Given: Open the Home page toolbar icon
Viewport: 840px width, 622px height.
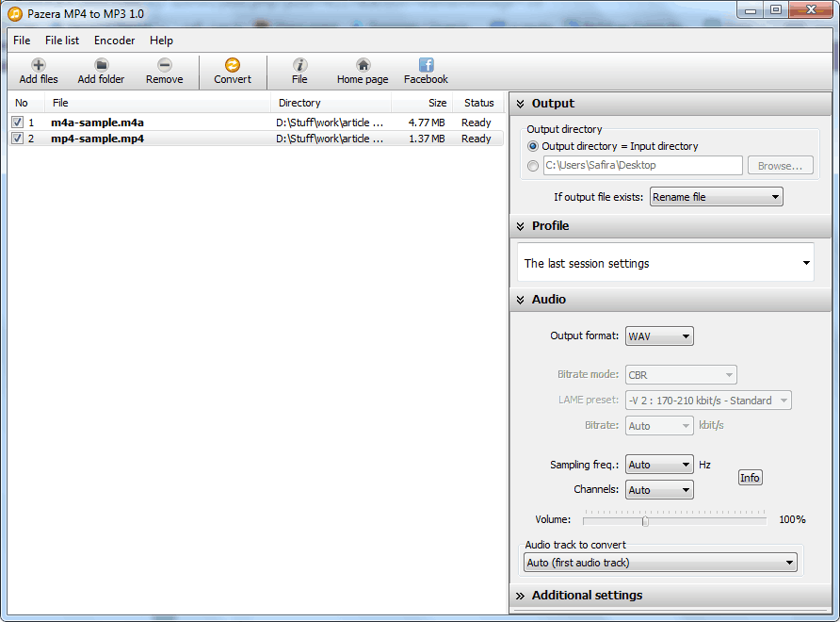Looking at the screenshot, I should [363, 65].
